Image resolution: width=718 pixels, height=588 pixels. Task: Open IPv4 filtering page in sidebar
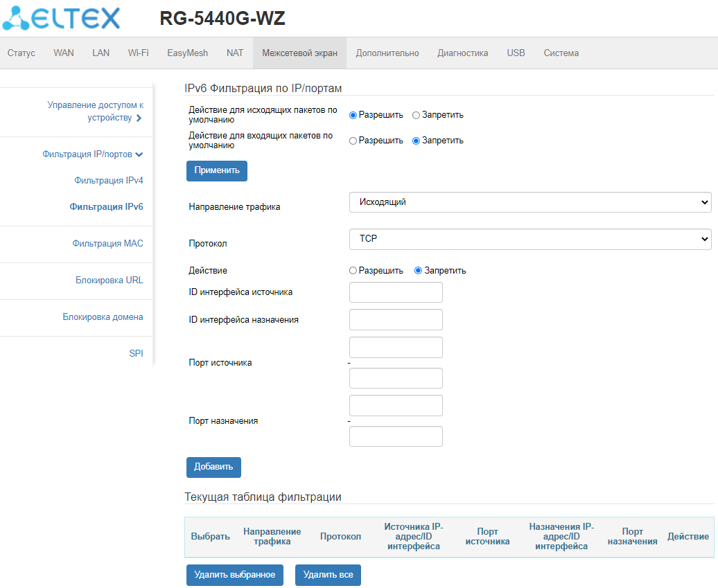point(109,181)
